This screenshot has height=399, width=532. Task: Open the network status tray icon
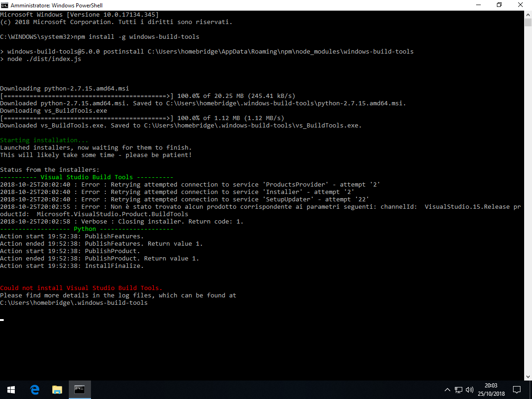(459, 389)
